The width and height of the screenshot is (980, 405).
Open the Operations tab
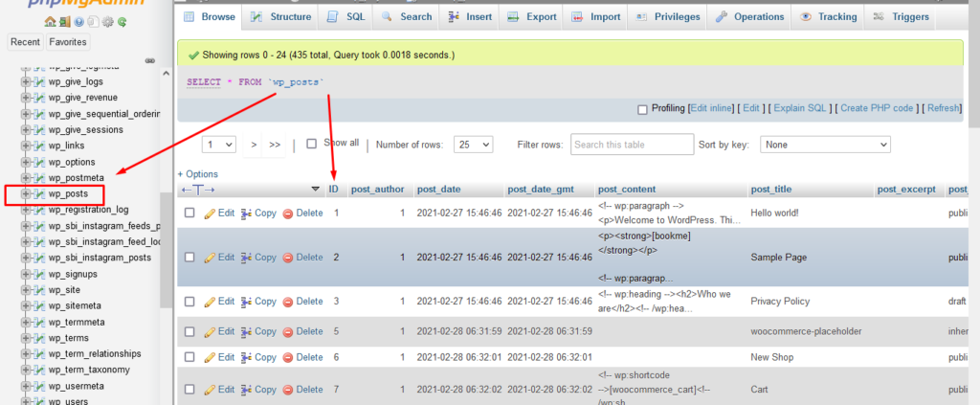pos(749,17)
